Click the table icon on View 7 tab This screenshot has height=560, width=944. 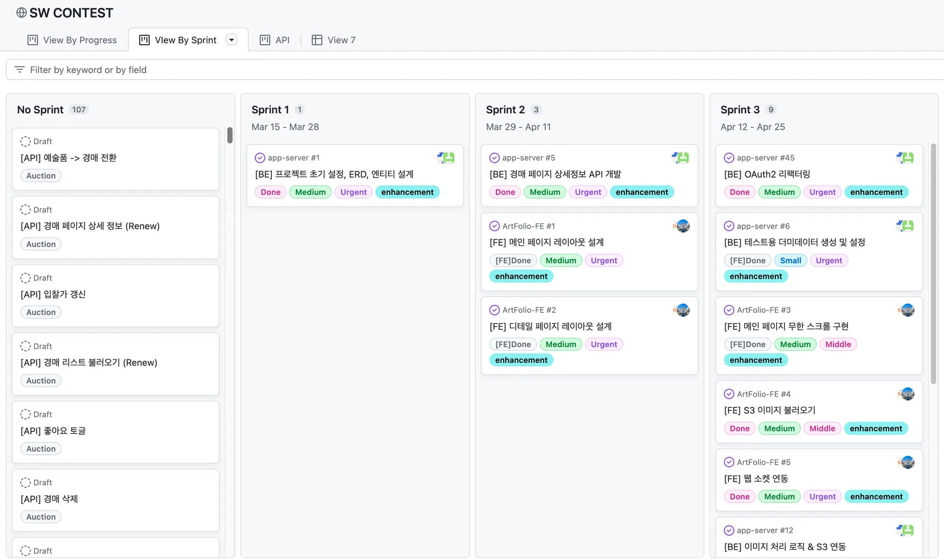point(317,40)
